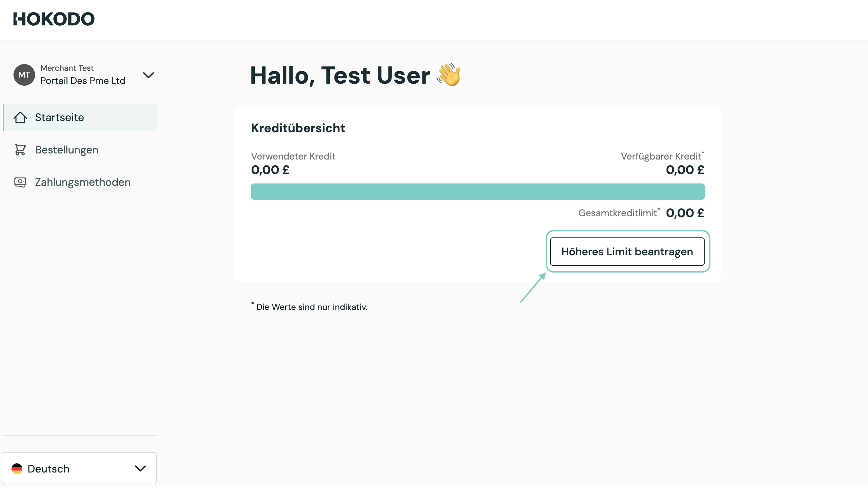Click the waving hand emoji
The image size is (868, 487).
(449, 75)
